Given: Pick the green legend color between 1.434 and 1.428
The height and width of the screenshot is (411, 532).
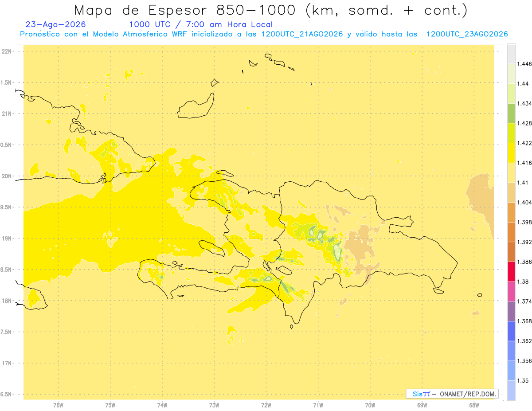Looking at the screenshot, I should coord(511,113).
